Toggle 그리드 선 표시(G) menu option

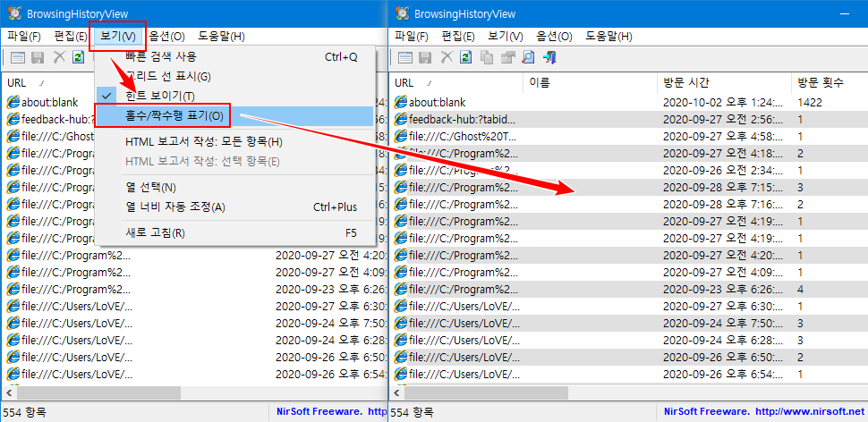pyautogui.click(x=235, y=76)
